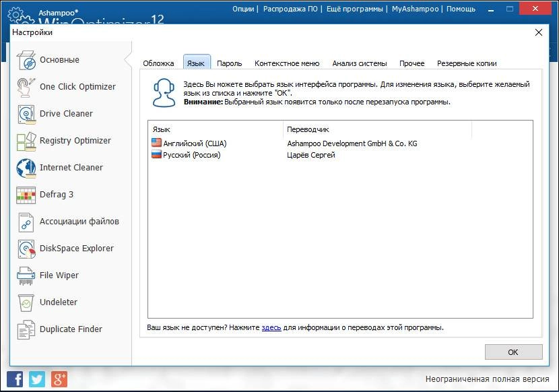The width and height of the screenshot is (559, 392).
Task: Close the Настройки dialog
Action: pos(539,32)
